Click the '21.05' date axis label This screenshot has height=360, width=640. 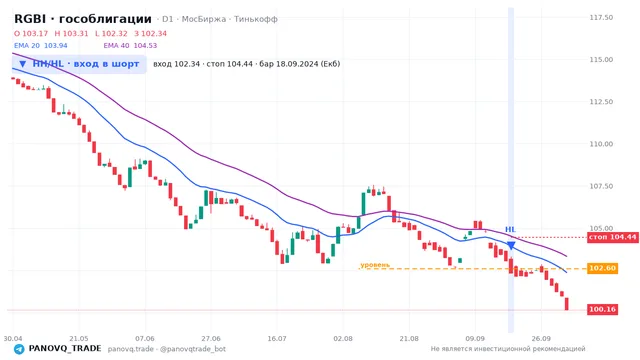[x=79, y=338]
